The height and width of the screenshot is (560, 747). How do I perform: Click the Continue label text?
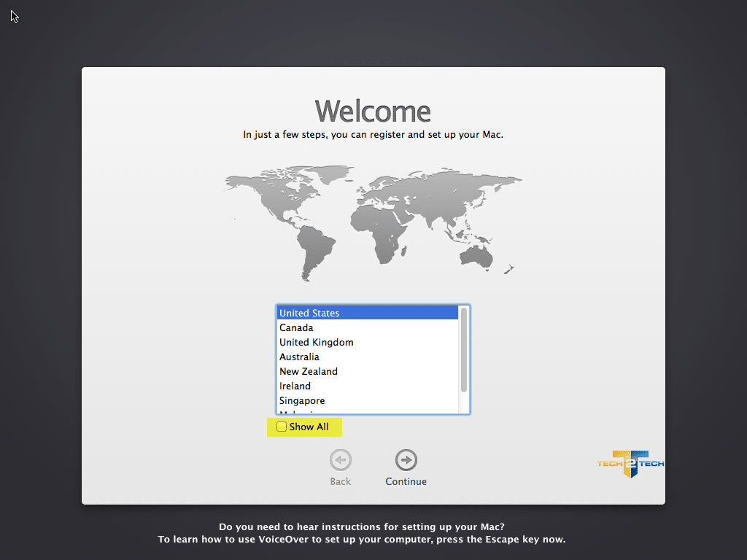406,481
